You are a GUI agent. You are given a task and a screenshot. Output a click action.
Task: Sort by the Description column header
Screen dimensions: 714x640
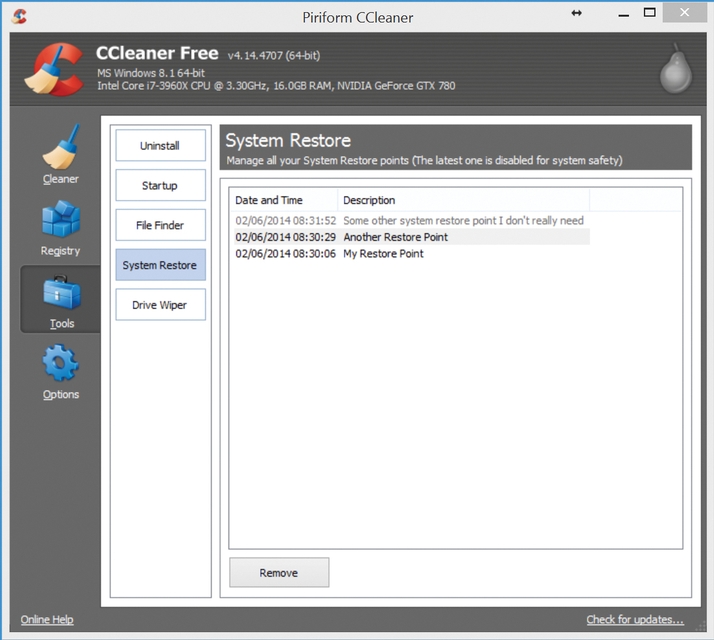tap(464, 200)
